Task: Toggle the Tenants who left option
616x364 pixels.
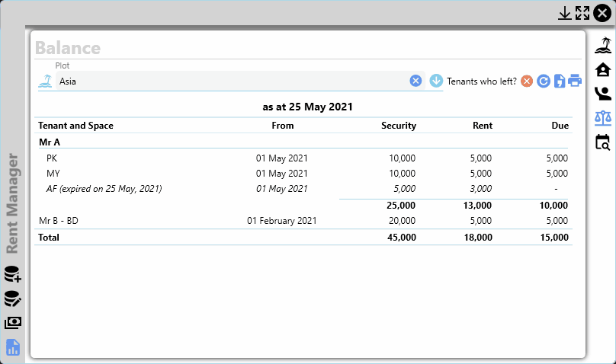Action: (527, 81)
